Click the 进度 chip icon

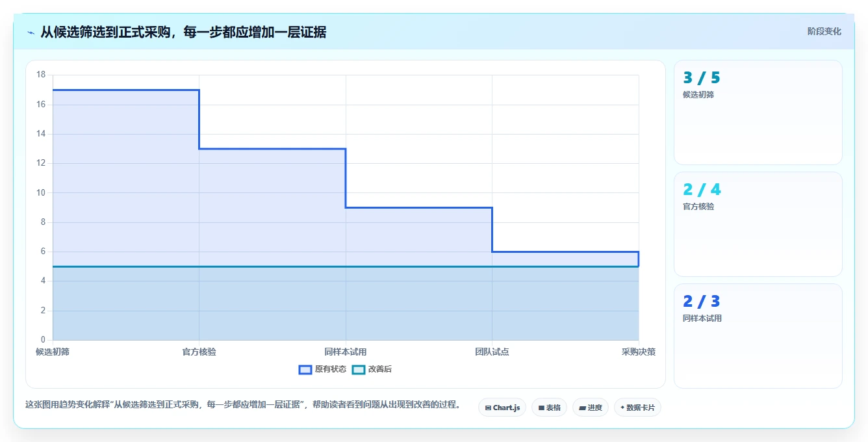tap(583, 408)
